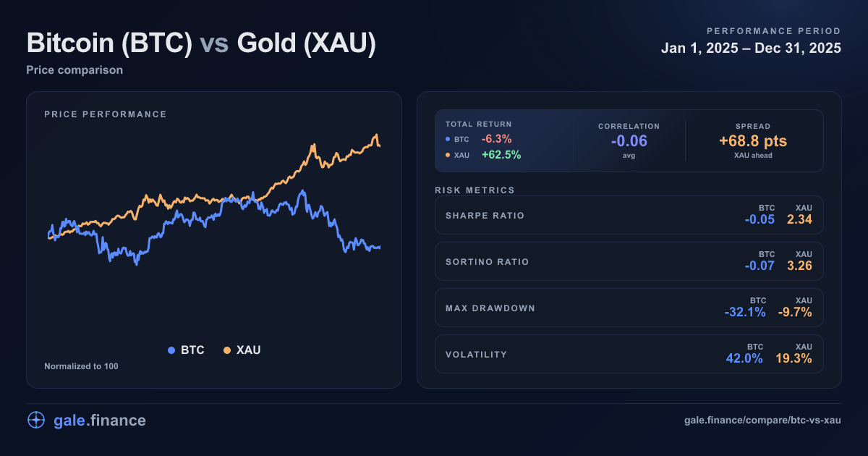Open the gale.finance/compare/btc-vs-xau link
868x456 pixels.
[762, 421]
